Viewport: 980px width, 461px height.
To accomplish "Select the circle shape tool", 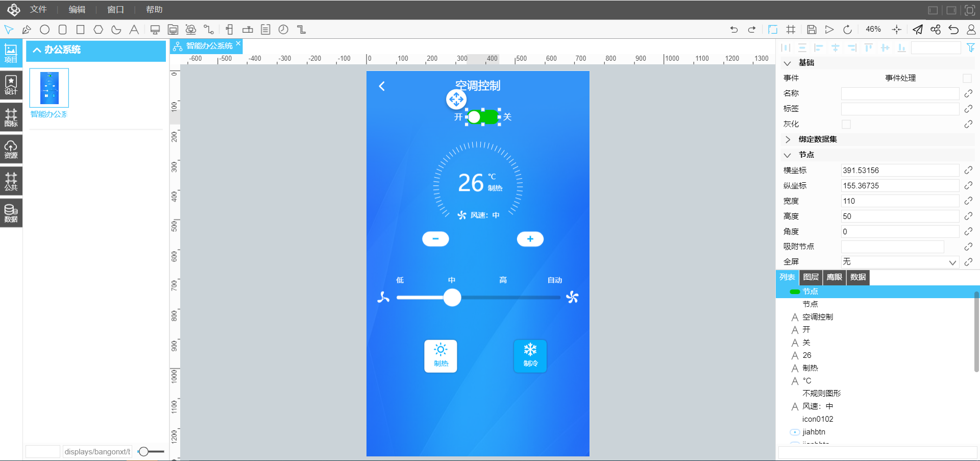I will tap(45, 30).
